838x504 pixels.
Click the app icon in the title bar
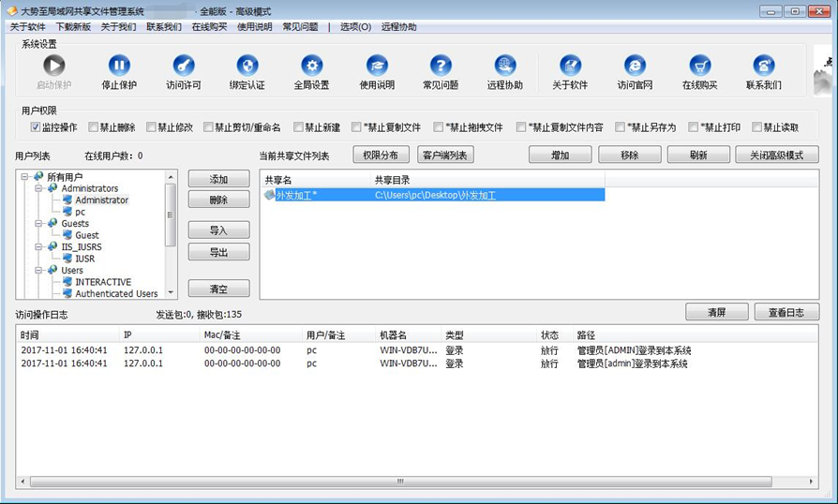point(12,11)
